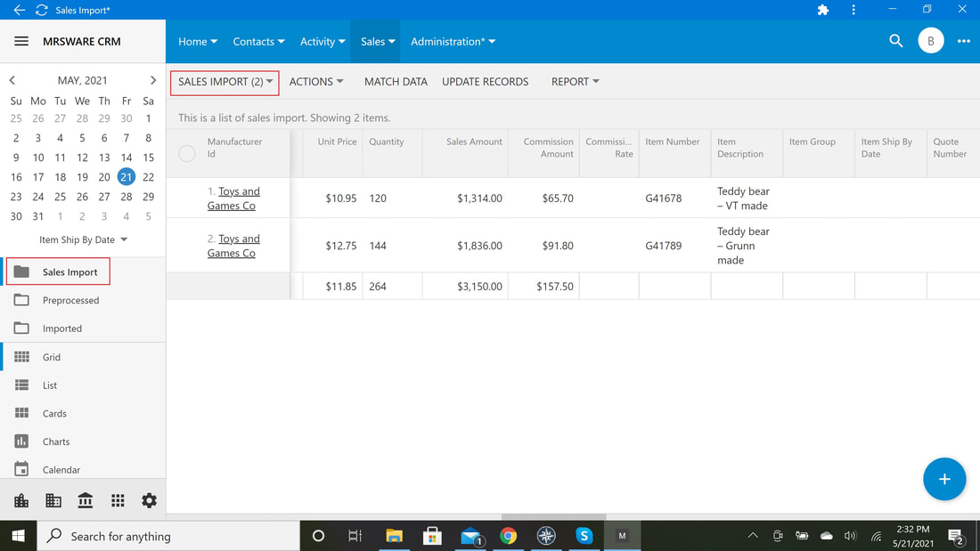Open the Contacts menu

coord(258,41)
